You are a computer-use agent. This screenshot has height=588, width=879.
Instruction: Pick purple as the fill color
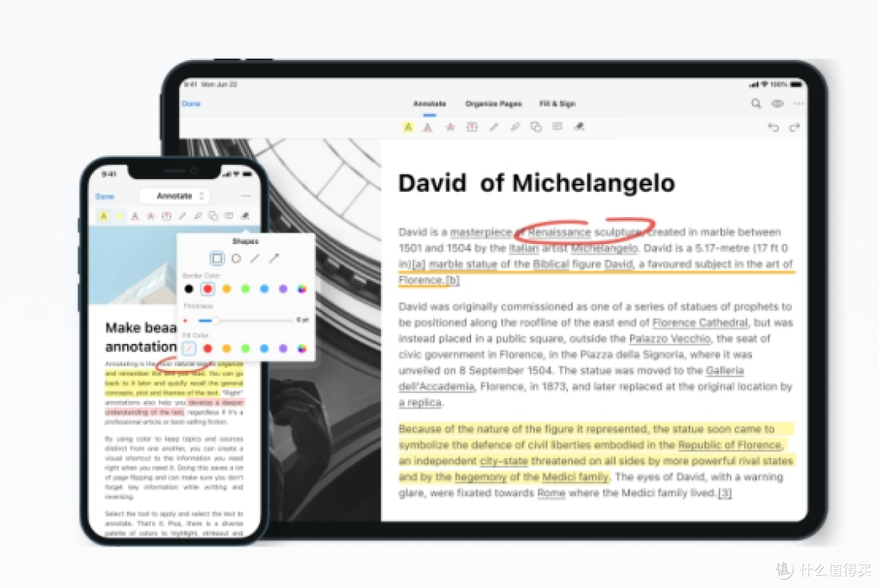point(283,348)
